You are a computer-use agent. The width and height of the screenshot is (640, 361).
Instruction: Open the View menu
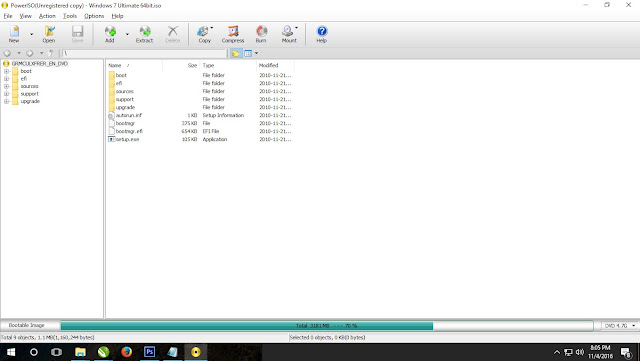click(25, 16)
